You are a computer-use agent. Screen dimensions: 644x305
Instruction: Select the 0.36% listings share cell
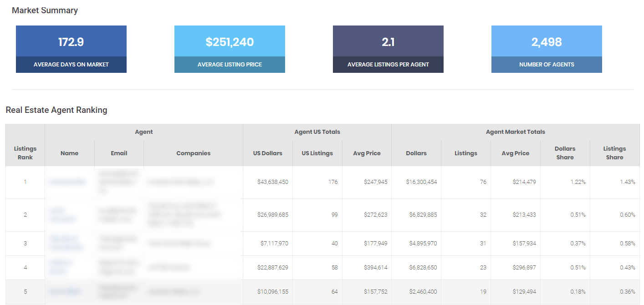point(614,292)
